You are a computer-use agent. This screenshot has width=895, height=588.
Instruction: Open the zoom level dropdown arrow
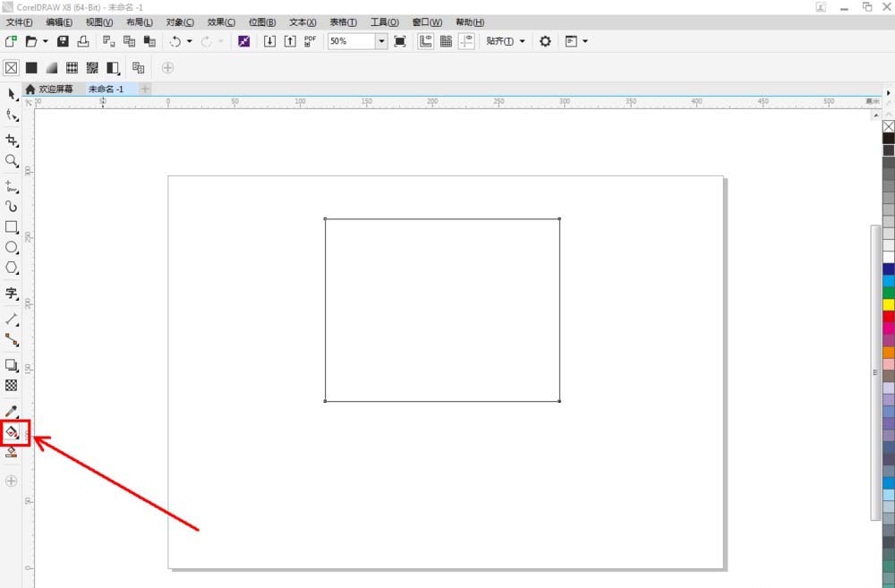(381, 41)
